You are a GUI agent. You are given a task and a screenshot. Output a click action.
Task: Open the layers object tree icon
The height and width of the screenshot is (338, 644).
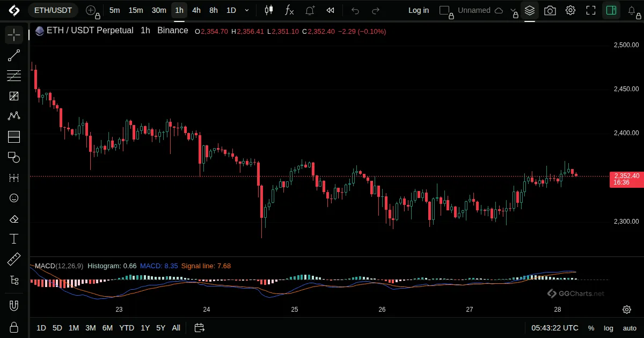click(530, 10)
